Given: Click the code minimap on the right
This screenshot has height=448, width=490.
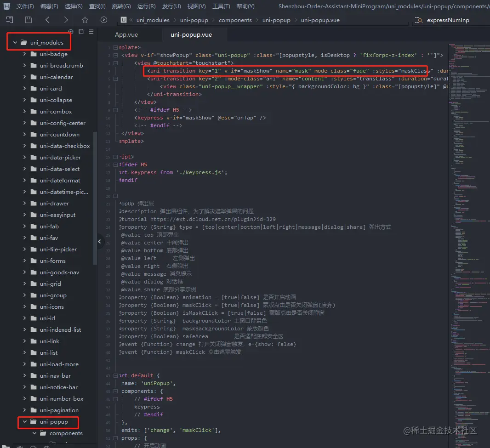Looking at the screenshot, I should (469, 245).
